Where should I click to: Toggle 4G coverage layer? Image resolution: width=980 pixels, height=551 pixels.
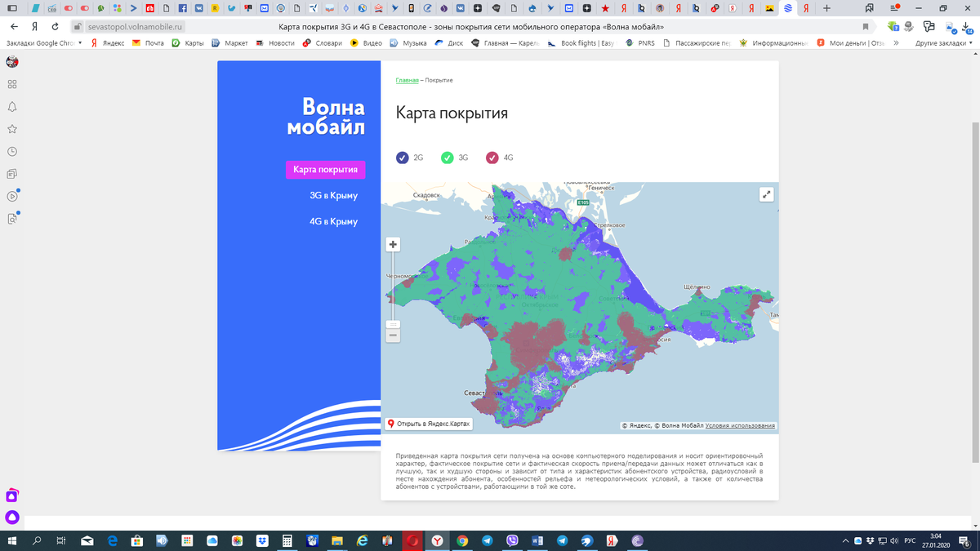(x=492, y=158)
